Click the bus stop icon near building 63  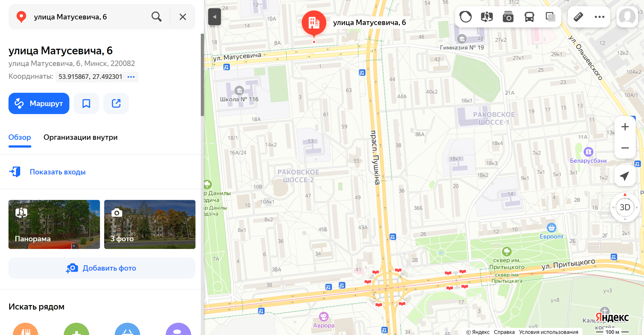pos(362,73)
